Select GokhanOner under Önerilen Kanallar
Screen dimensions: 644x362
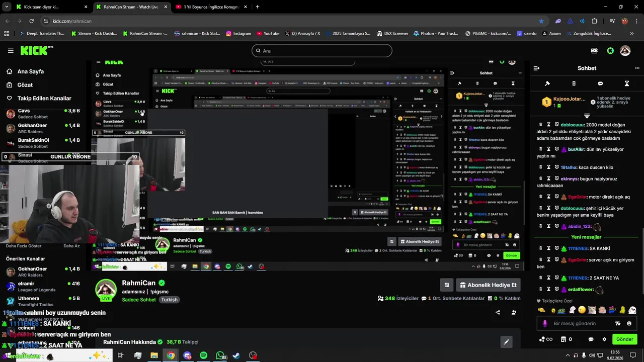click(x=43, y=272)
